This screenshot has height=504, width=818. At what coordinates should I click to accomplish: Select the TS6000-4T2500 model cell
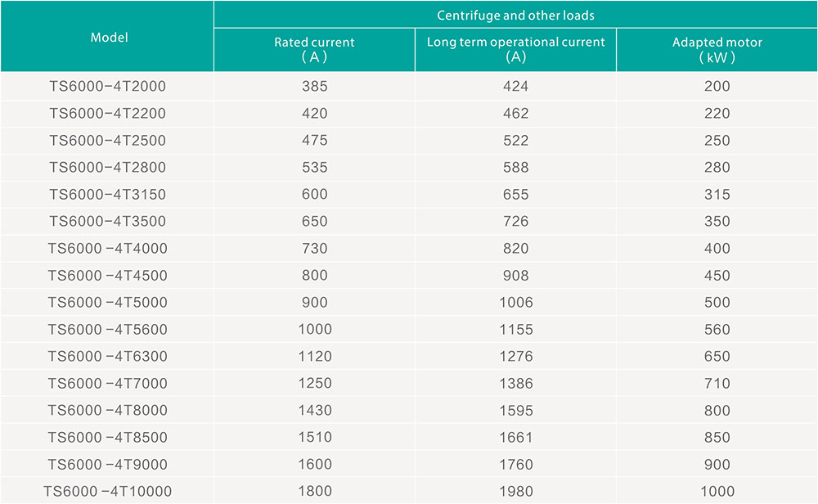(107, 140)
